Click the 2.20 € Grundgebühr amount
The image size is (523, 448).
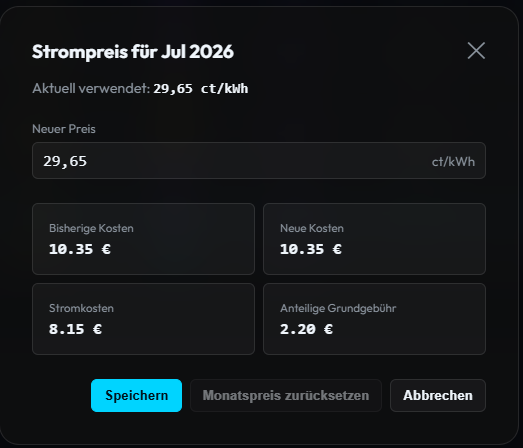[307, 329]
